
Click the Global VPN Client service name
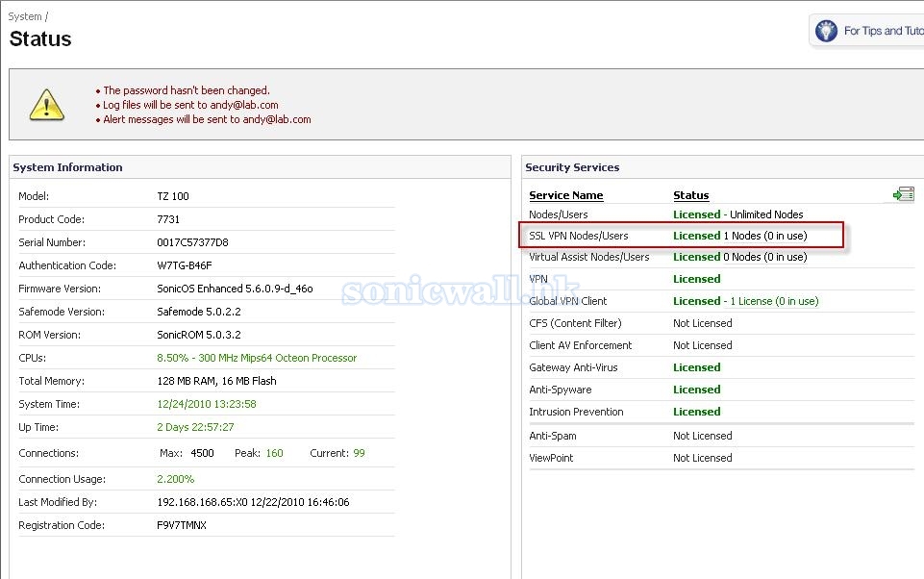pyautogui.click(x=567, y=301)
